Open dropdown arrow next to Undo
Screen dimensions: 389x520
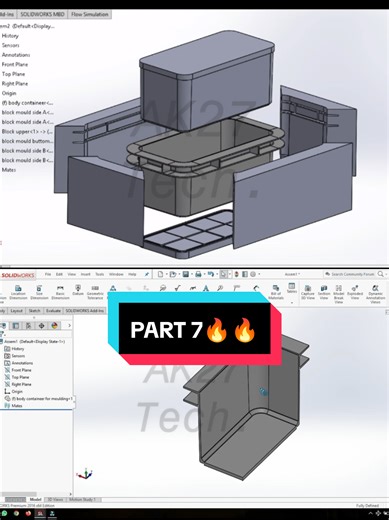point(216,274)
